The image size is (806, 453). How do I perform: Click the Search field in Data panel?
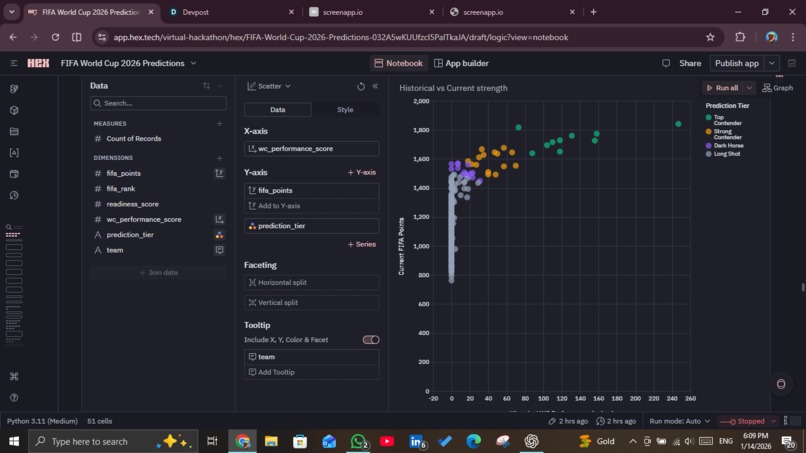[x=158, y=103]
